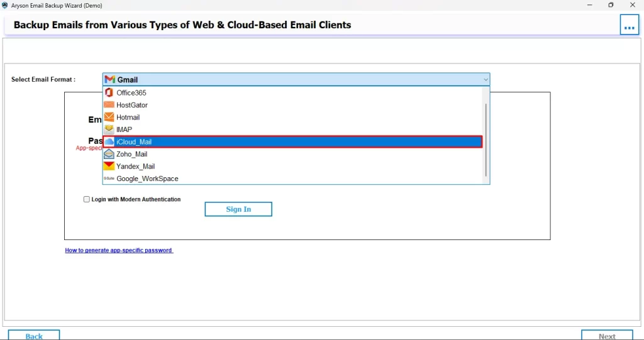Screen dimensions: 644x340
Task: Click the iCloud cloud icon
Action: tap(109, 141)
